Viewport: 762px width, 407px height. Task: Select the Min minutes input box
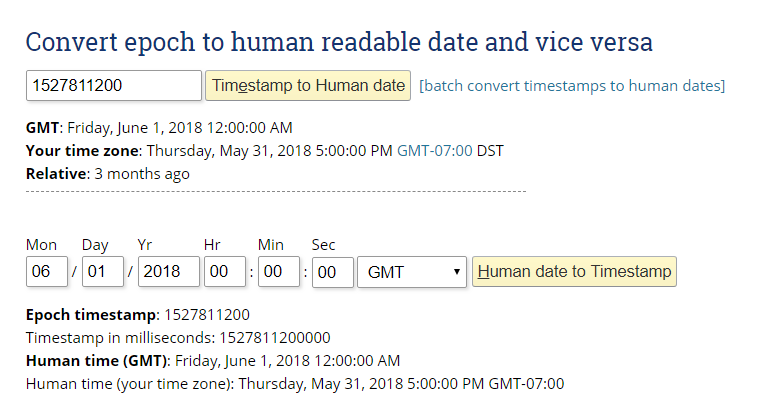278,272
